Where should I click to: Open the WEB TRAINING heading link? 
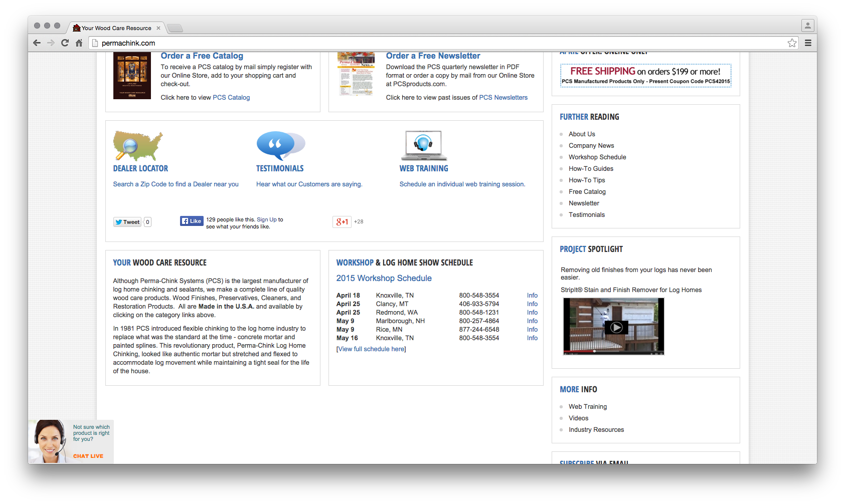tap(424, 169)
